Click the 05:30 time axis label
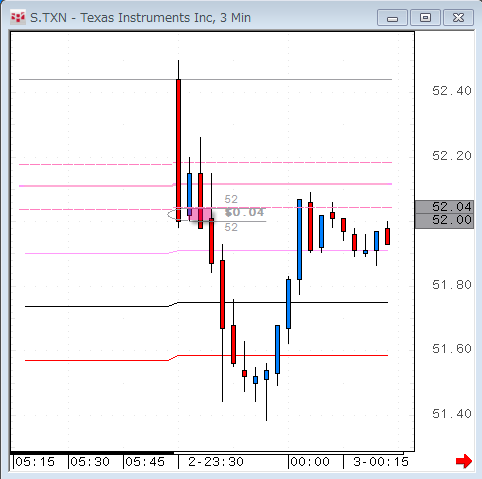This screenshot has height=479, width=482. click(x=90, y=462)
